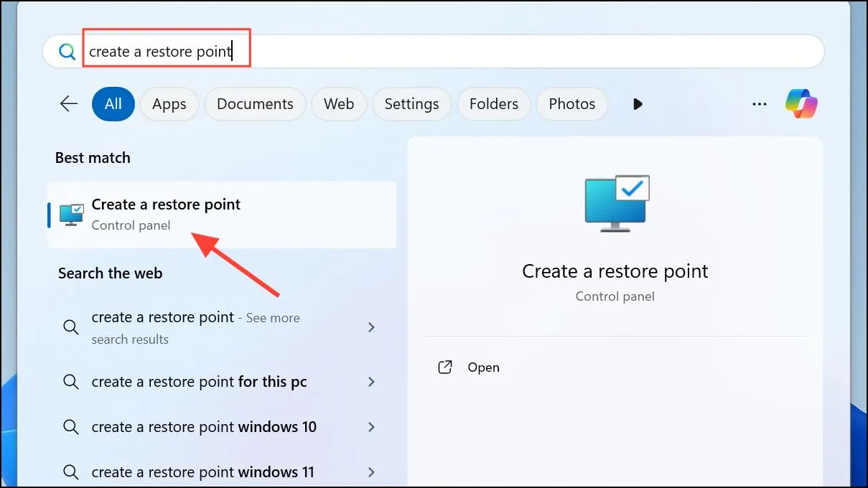
Task: Switch to the Documents filter tab
Action: 255,104
